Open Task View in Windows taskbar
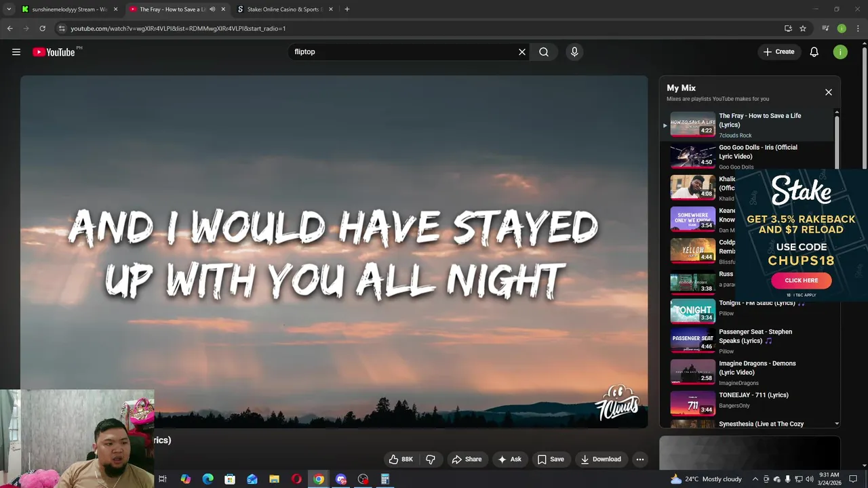The image size is (868, 488). click(163, 479)
